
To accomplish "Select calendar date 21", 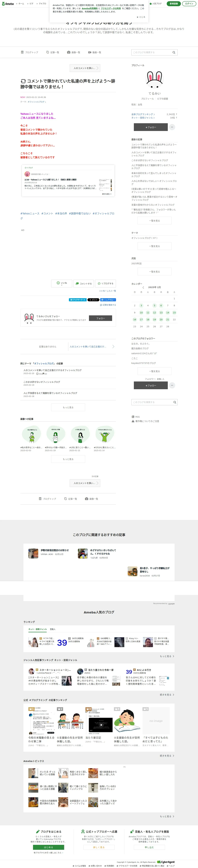I will coord(167,319).
